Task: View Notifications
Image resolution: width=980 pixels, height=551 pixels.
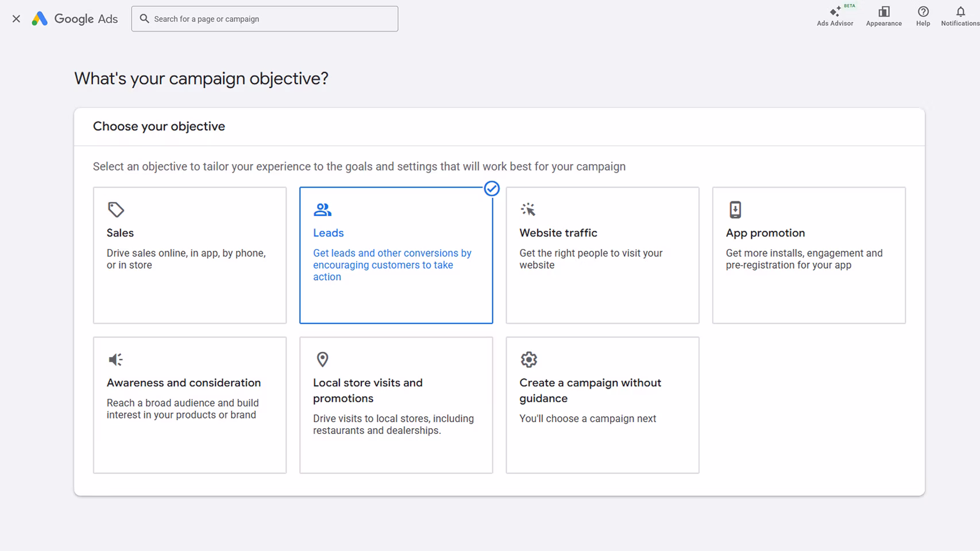Action: [959, 15]
